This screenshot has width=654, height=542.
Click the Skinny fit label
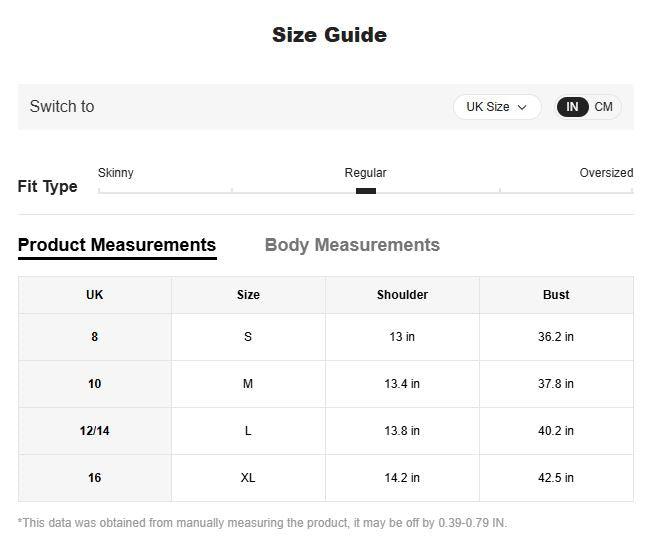click(x=116, y=173)
